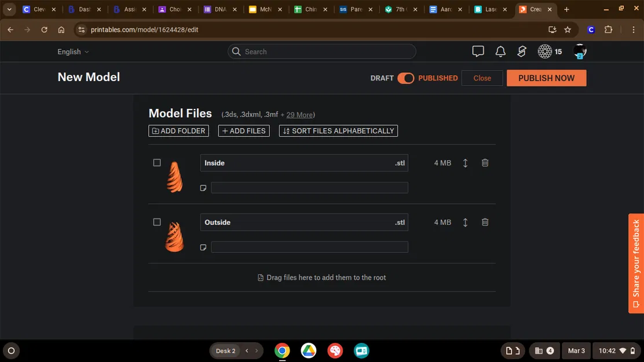The image size is (644, 362).
Task: Navigate back in browser
Action: coord(10,30)
